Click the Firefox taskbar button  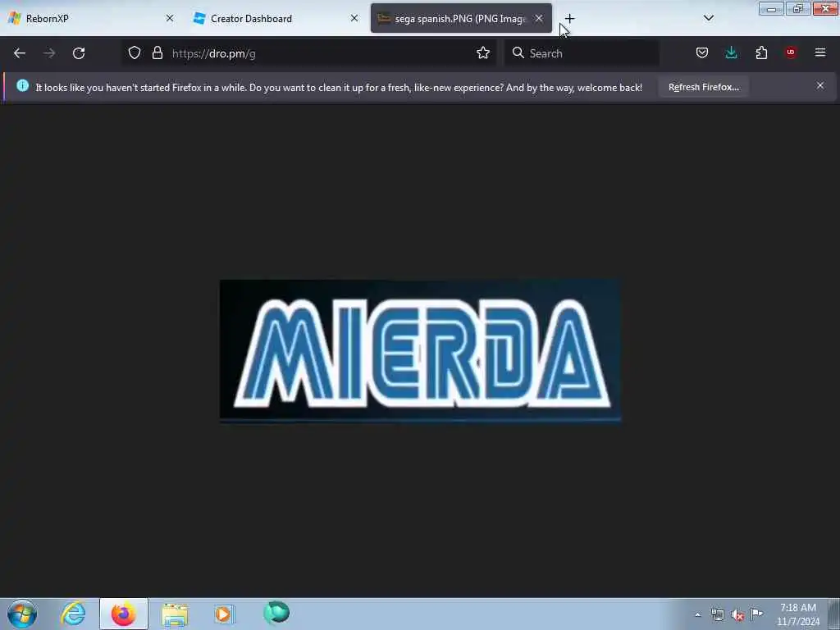tap(124, 614)
